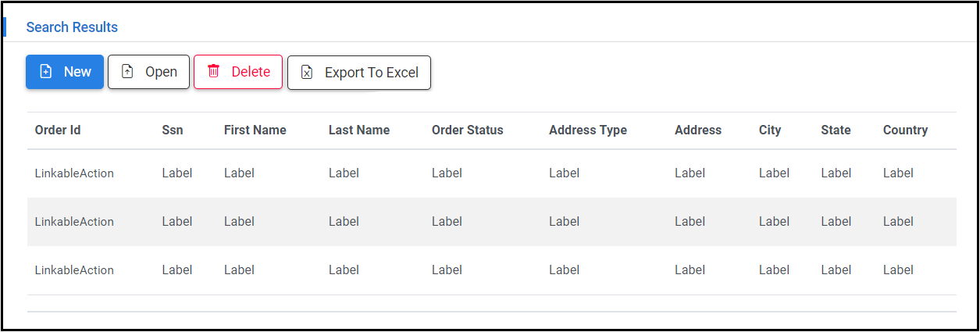
Task: Open second row LinkableAction link
Action: tap(74, 222)
